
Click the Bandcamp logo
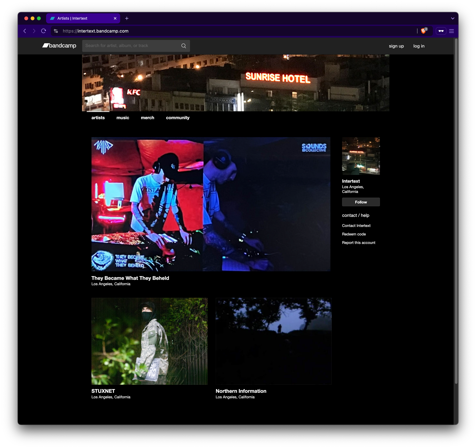coord(59,45)
